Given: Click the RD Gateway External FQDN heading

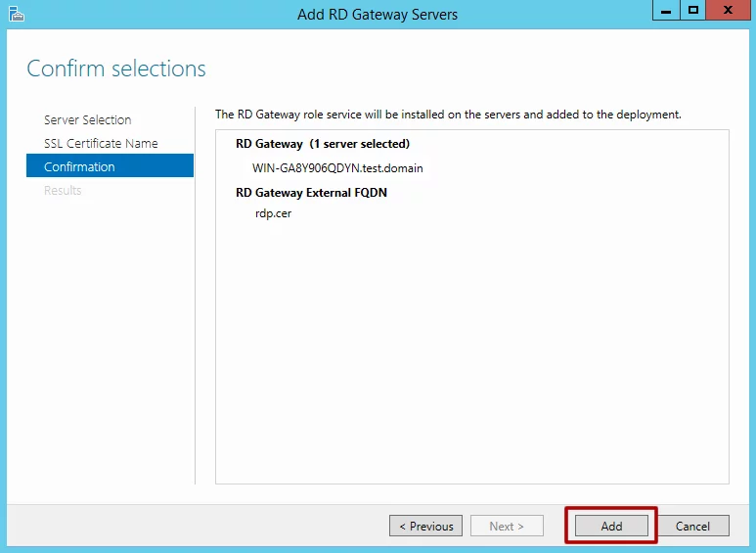Looking at the screenshot, I should pyautogui.click(x=311, y=193).
